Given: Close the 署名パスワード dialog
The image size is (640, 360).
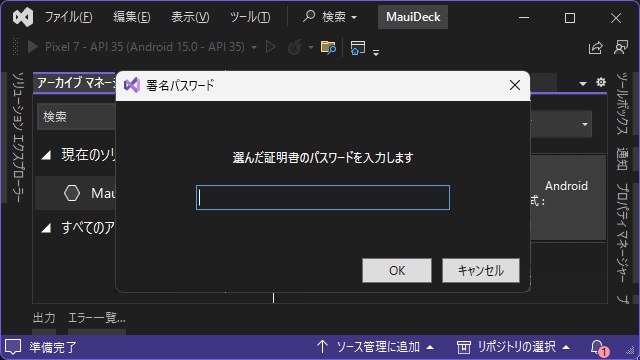Looking at the screenshot, I should [x=515, y=85].
